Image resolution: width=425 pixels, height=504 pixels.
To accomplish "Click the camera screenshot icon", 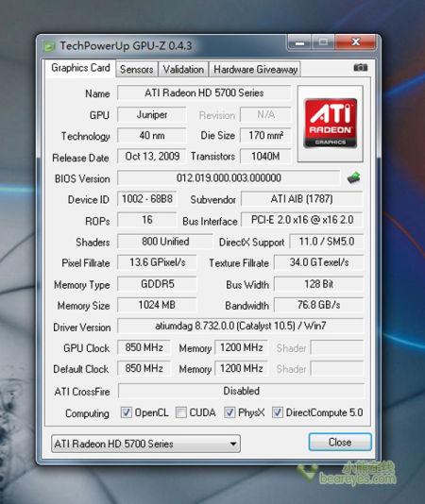I will [361, 68].
